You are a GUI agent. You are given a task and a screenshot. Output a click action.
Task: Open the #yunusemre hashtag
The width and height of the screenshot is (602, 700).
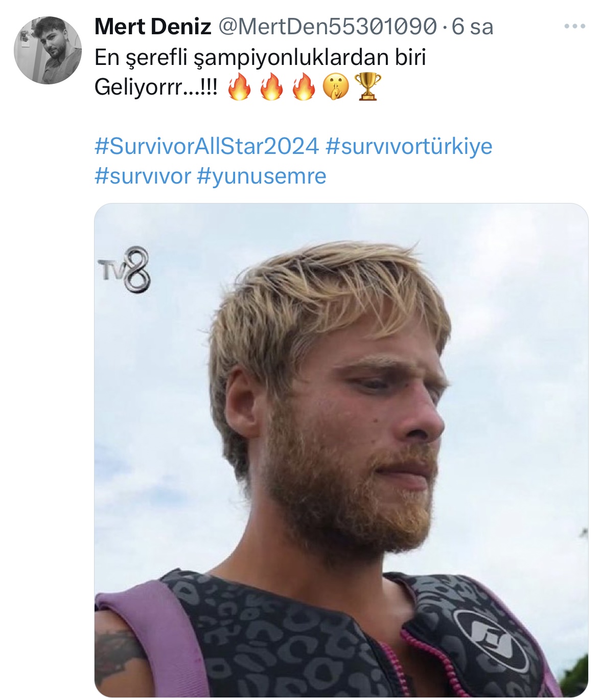pos(261,176)
